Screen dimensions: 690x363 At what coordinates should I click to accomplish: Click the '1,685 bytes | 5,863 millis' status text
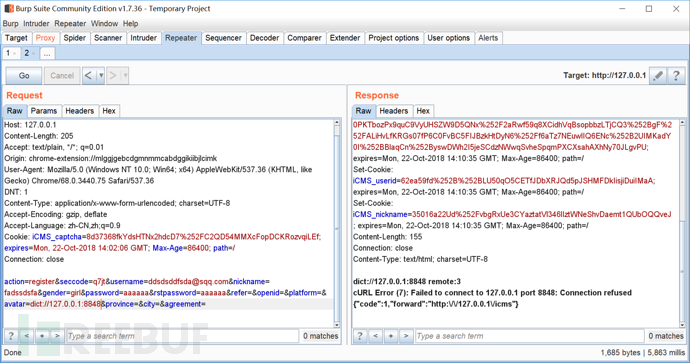pos(642,352)
